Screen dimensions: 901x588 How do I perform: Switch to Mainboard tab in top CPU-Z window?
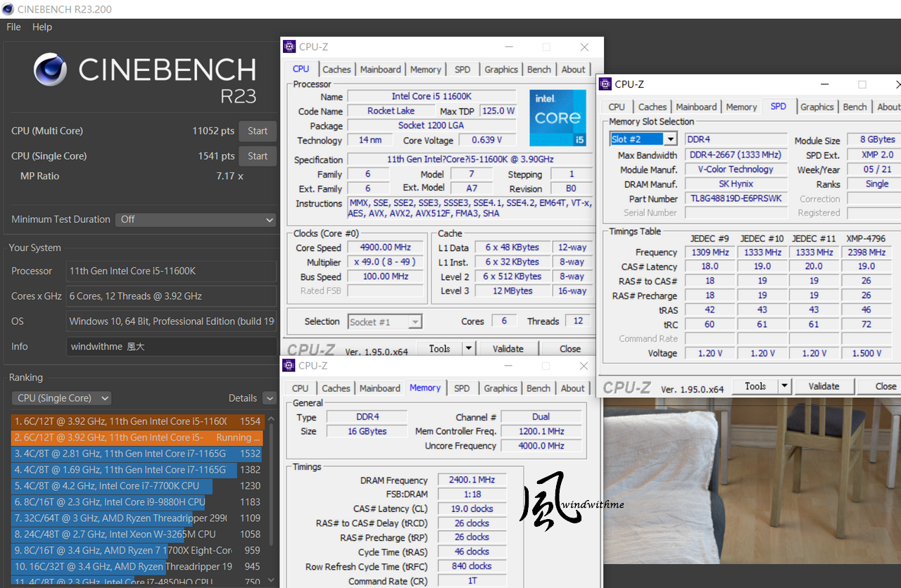click(380, 70)
